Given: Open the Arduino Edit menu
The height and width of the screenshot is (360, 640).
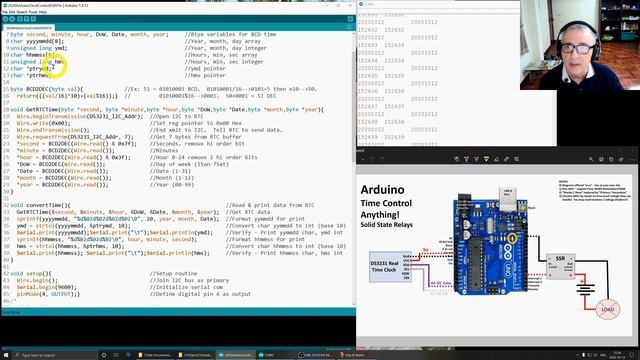Looking at the screenshot, I should 11,12.
